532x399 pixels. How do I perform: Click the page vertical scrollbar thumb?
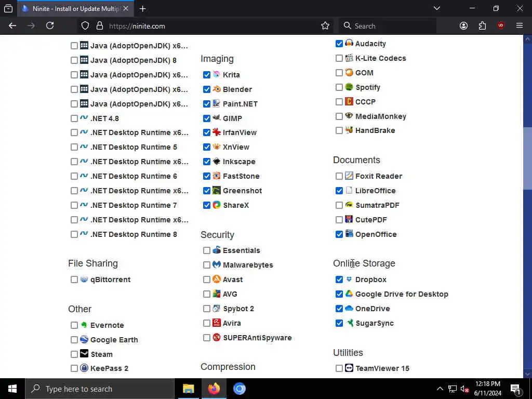[527, 158]
